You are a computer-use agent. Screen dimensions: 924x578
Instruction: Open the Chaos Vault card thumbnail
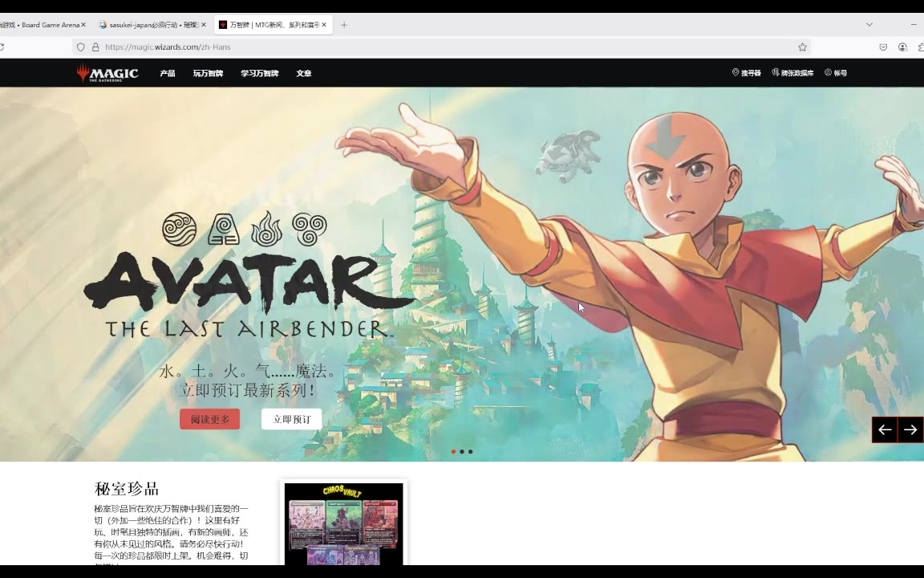(343, 523)
